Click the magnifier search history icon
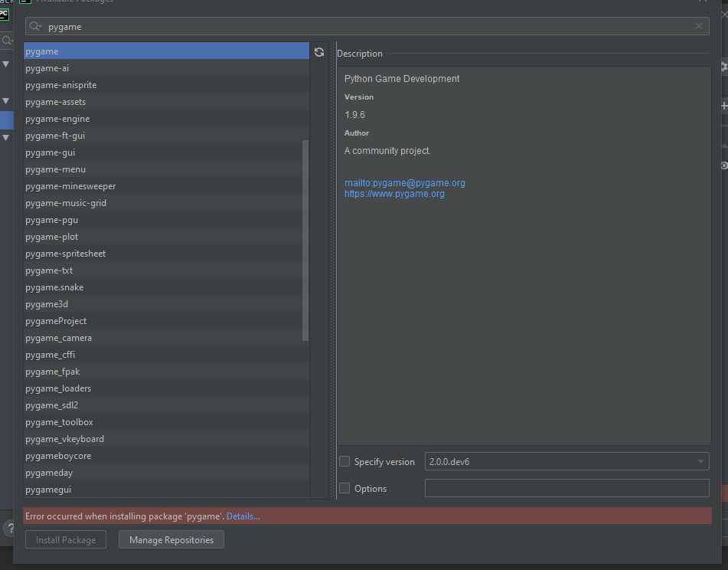Image resolution: width=728 pixels, height=570 pixels. coord(36,27)
